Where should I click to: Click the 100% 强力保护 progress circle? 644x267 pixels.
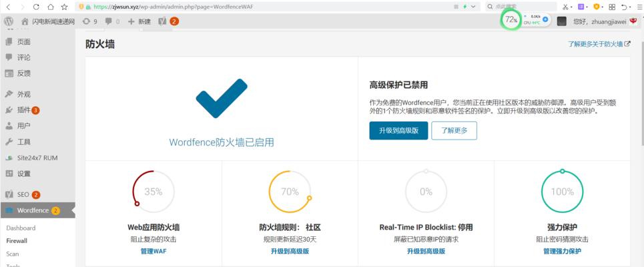[x=563, y=192]
